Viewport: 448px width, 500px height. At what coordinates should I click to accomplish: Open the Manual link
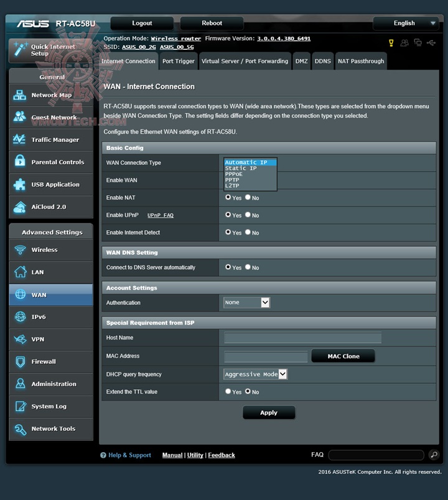coord(172,455)
